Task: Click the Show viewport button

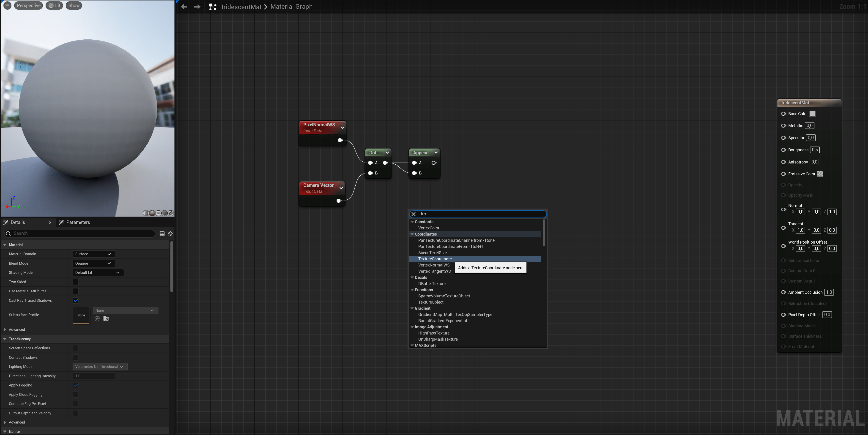Action: point(74,5)
